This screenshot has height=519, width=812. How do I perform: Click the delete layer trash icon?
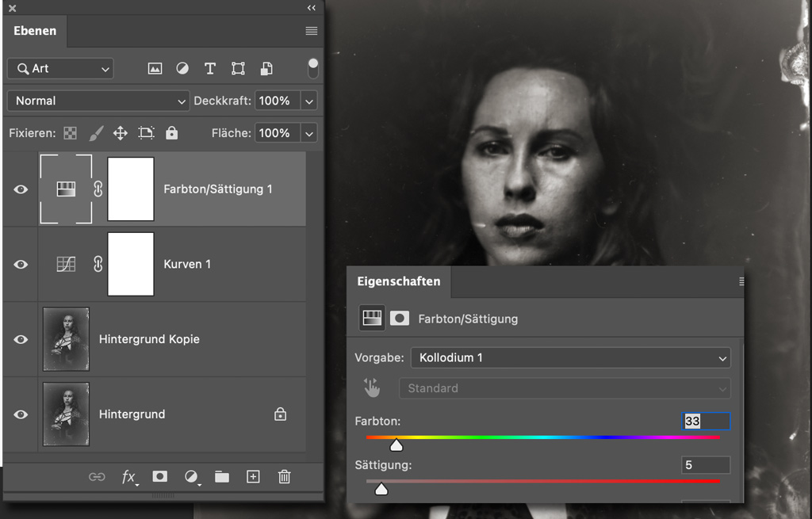(284, 476)
